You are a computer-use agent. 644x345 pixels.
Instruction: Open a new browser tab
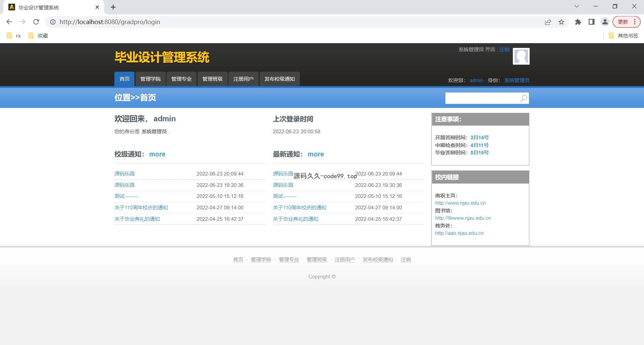(113, 7)
